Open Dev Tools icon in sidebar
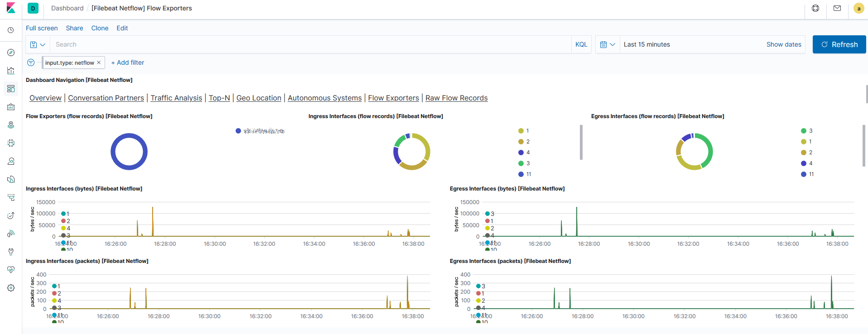Viewport: 868px width, 334px height. coord(11,252)
